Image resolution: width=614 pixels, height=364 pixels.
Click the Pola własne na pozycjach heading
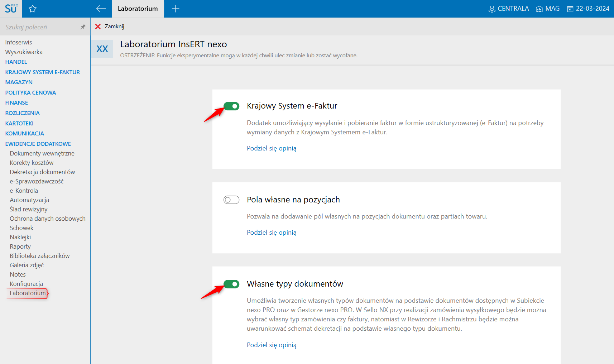293,200
